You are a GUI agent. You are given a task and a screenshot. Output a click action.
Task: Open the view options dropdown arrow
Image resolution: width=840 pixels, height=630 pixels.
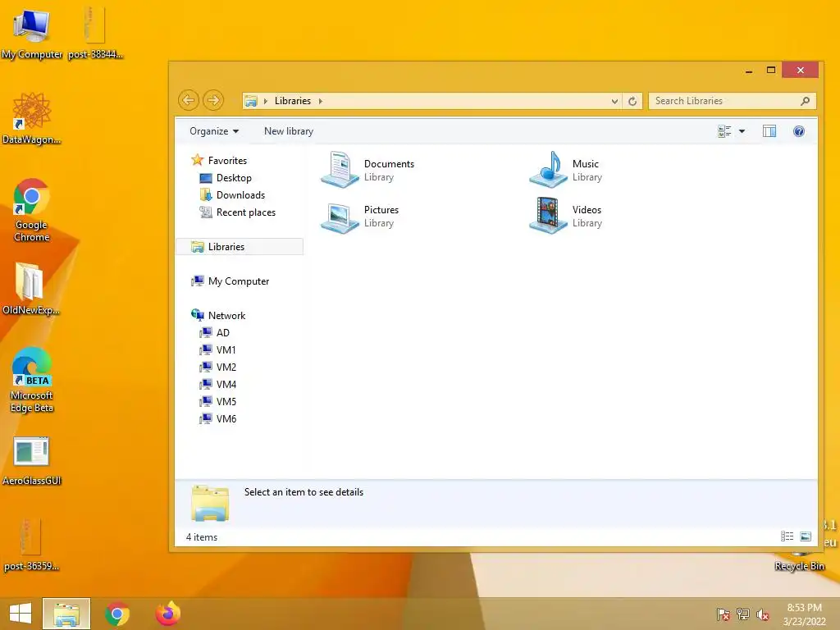pyautogui.click(x=742, y=131)
